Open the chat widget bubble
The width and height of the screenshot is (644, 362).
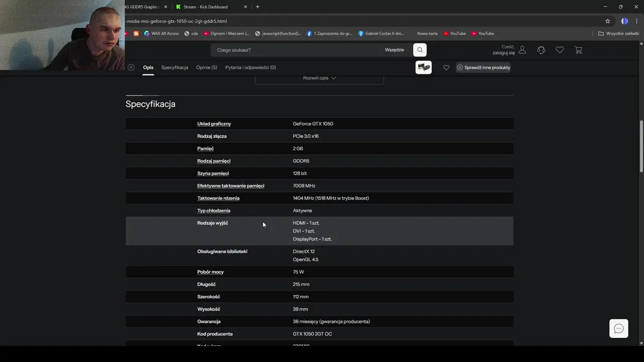pyautogui.click(x=619, y=329)
